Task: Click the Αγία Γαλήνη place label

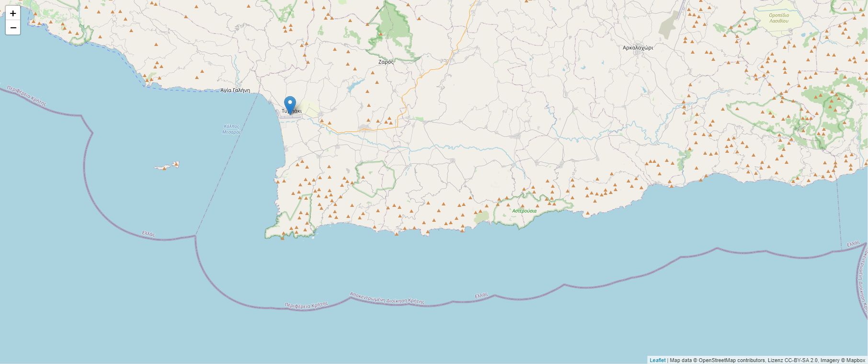Action: point(235,90)
